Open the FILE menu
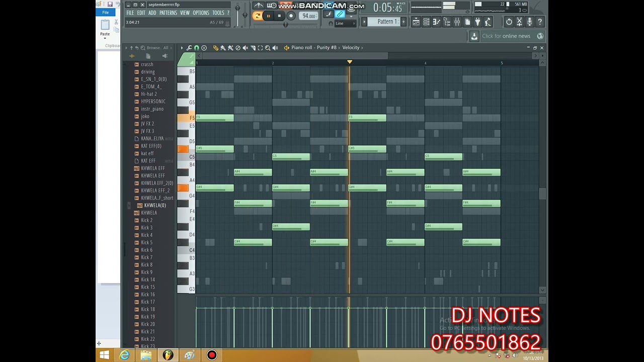 coord(130,13)
